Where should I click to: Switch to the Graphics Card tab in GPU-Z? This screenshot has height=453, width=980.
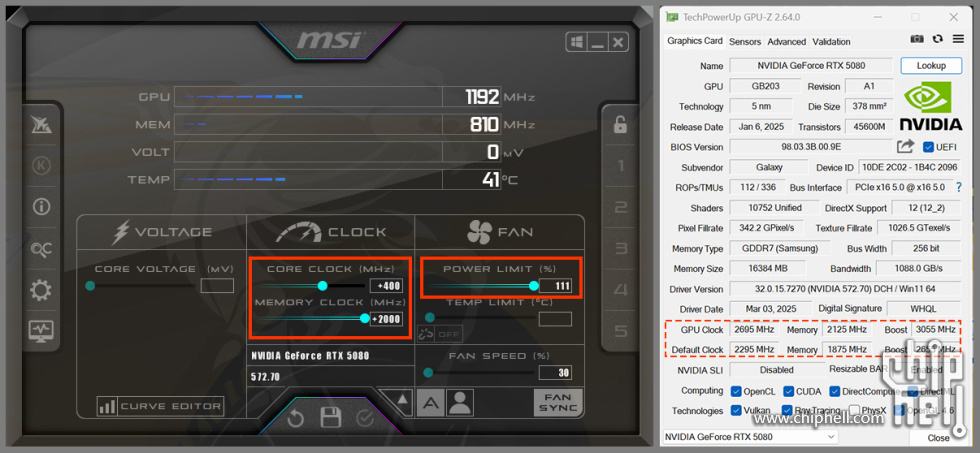(694, 41)
